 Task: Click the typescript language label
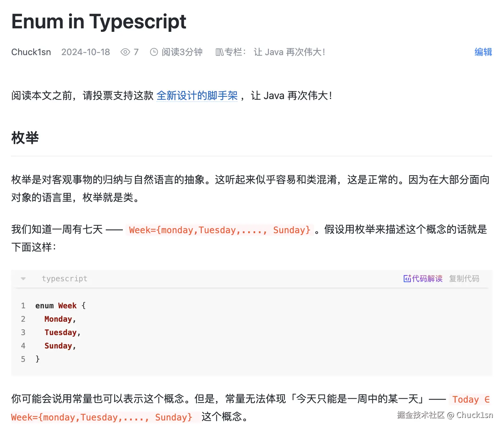(65, 279)
